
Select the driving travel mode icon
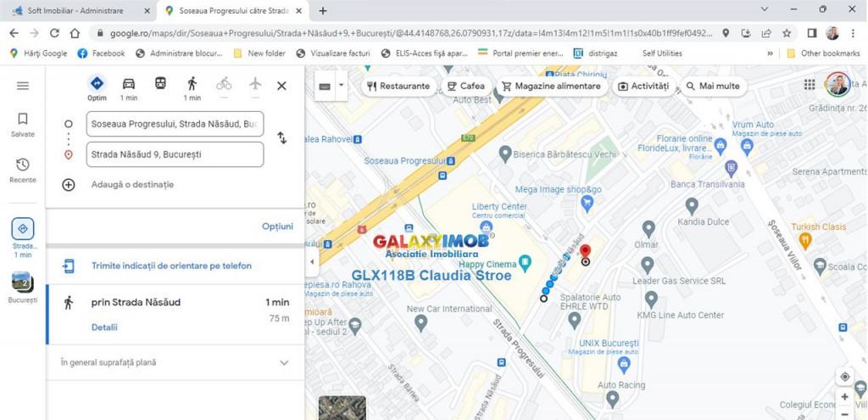[129, 84]
